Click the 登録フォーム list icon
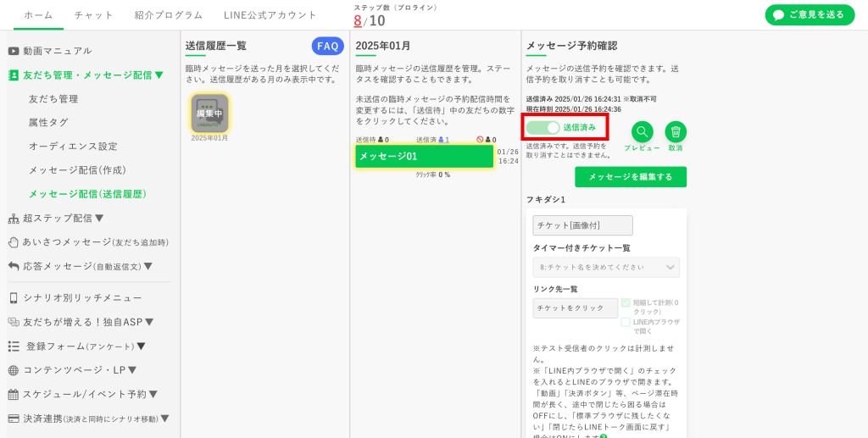Image resolution: width=868 pixels, height=438 pixels. [x=14, y=347]
